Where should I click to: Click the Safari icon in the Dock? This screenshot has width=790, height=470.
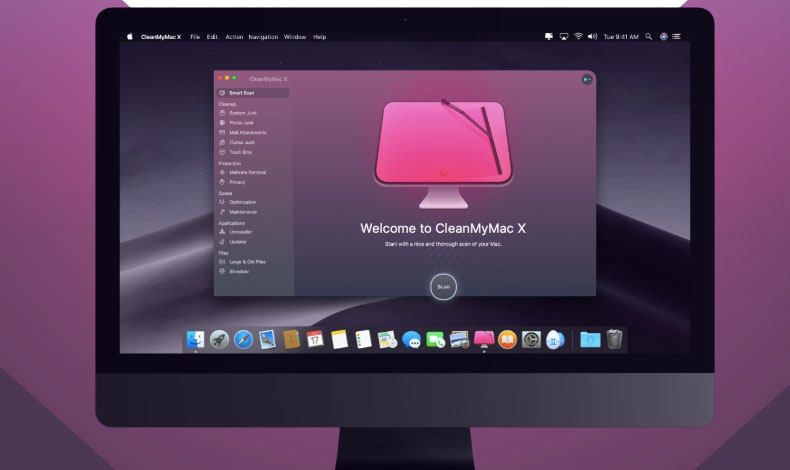243,340
